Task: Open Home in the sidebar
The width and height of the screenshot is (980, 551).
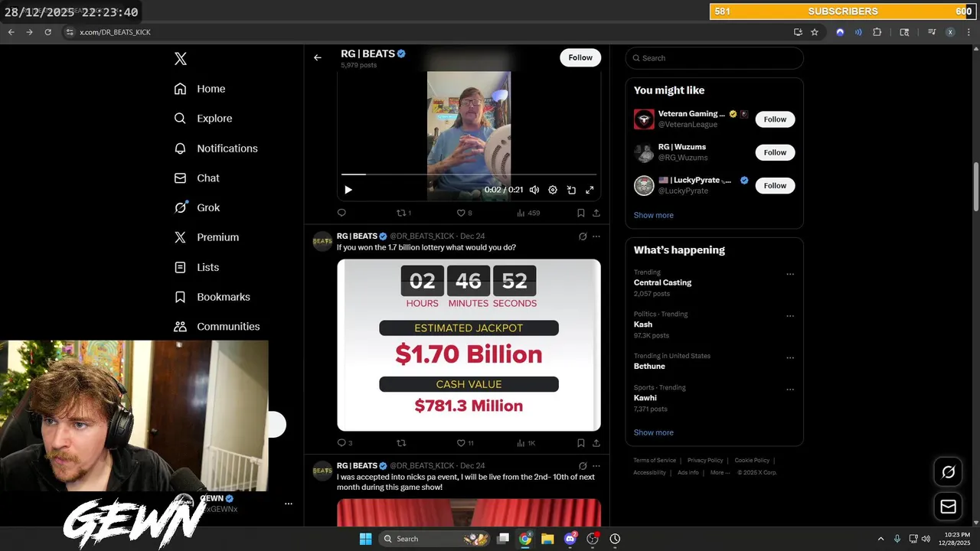Action: (x=200, y=89)
